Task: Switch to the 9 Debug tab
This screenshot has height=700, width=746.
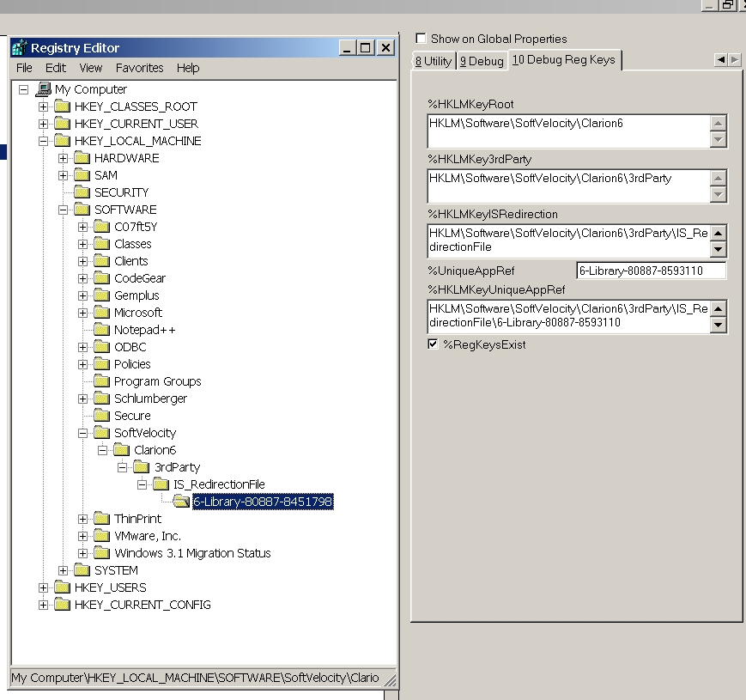Action: point(482,61)
